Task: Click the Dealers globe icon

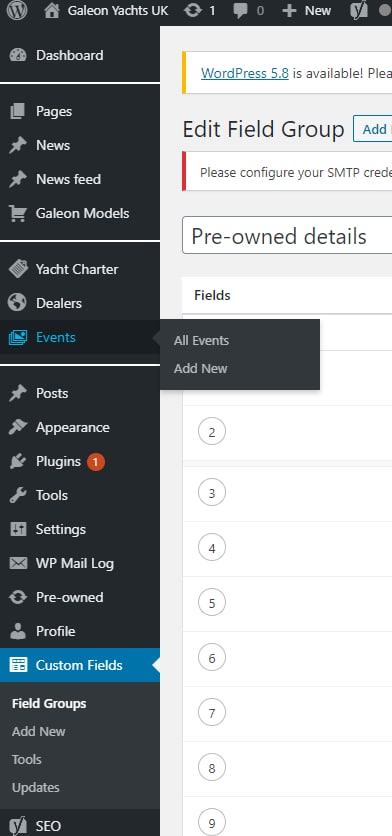Action: [18, 303]
